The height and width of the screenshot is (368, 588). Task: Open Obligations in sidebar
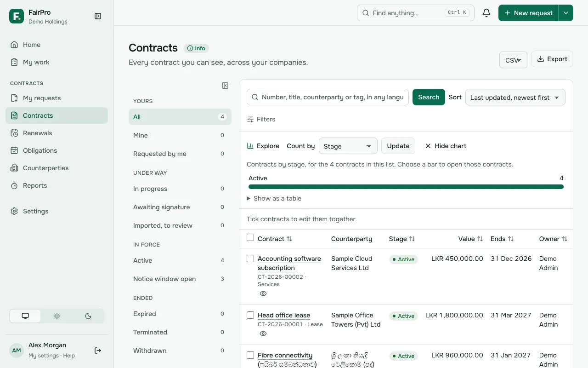tap(57, 150)
